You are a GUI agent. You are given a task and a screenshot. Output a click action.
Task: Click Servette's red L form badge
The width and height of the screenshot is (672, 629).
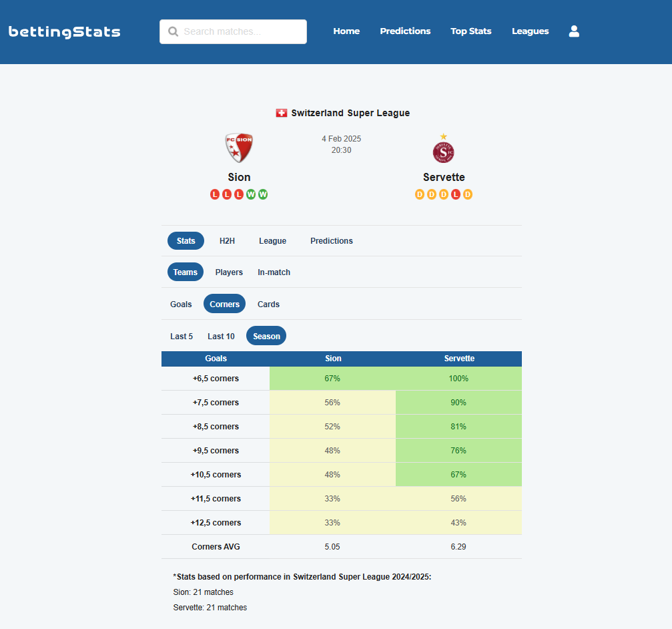(x=456, y=195)
